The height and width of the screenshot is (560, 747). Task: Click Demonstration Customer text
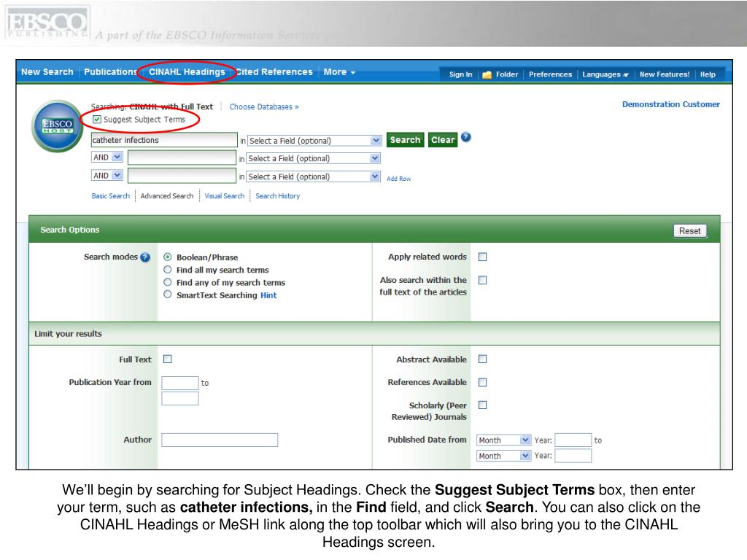click(671, 104)
